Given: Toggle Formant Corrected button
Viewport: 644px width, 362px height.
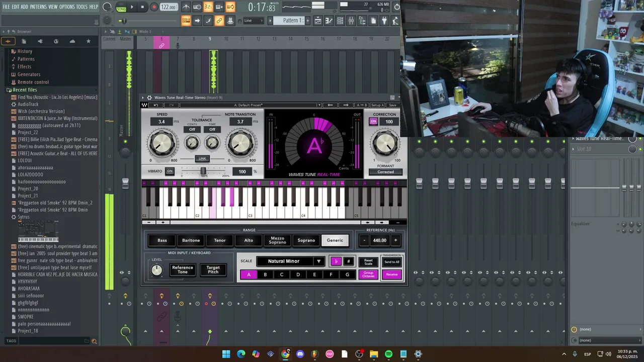Looking at the screenshot, I should pos(385,172).
